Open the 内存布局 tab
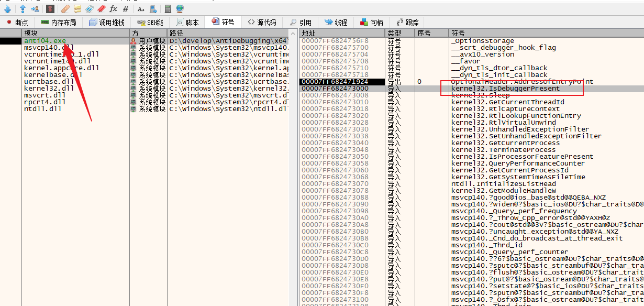 [x=58, y=23]
